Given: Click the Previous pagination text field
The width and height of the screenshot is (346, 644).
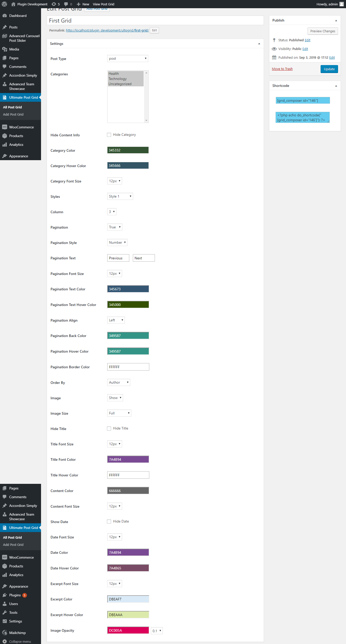Looking at the screenshot, I should pos(118,258).
